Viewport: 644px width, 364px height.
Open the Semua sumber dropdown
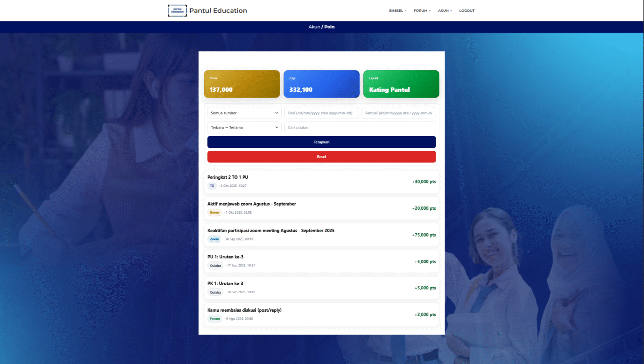(244, 113)
